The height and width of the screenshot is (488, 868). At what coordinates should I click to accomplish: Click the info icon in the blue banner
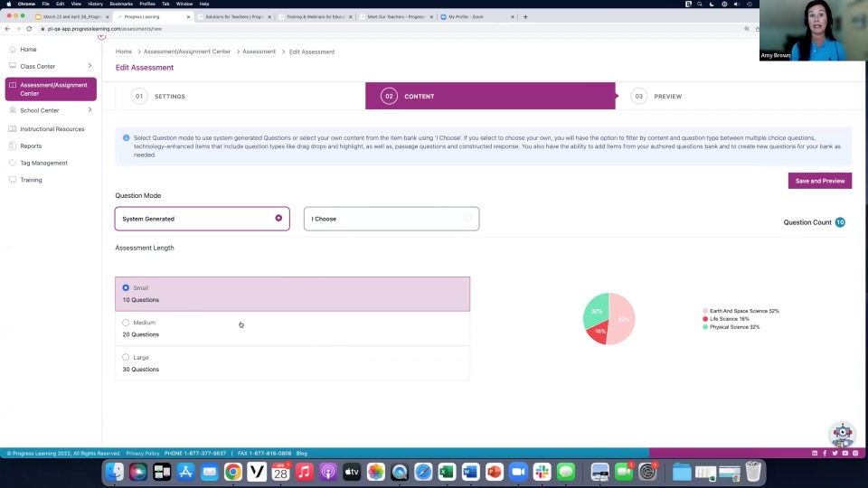[127, 137]
